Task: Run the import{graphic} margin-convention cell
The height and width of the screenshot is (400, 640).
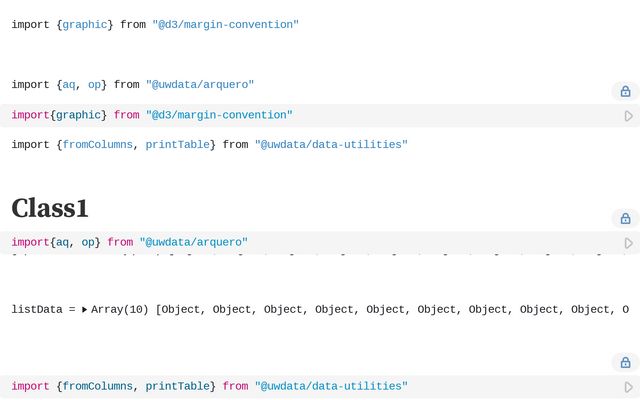Action: click(629, 116)
